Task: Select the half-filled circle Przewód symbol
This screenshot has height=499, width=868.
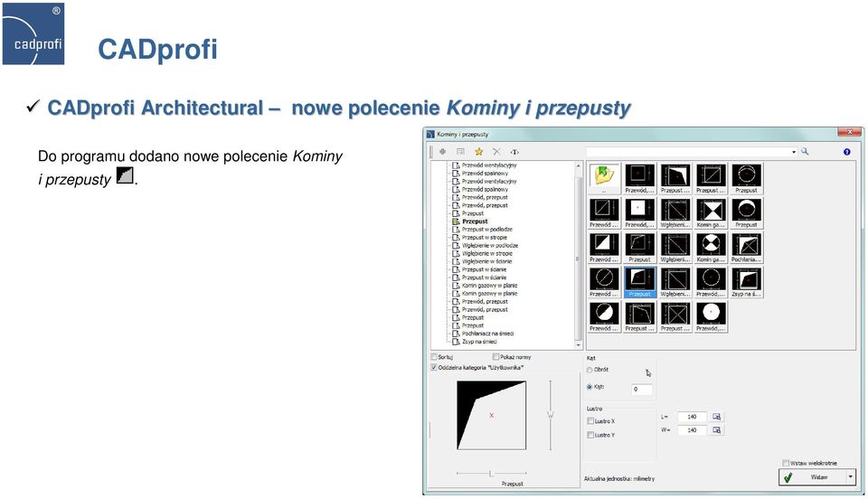Action: pos(604,317)
